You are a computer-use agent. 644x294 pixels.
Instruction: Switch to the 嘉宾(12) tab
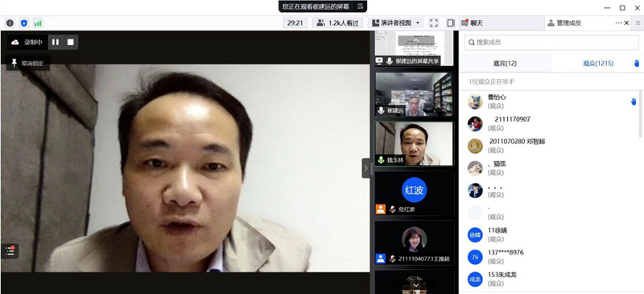click(505, 64)
